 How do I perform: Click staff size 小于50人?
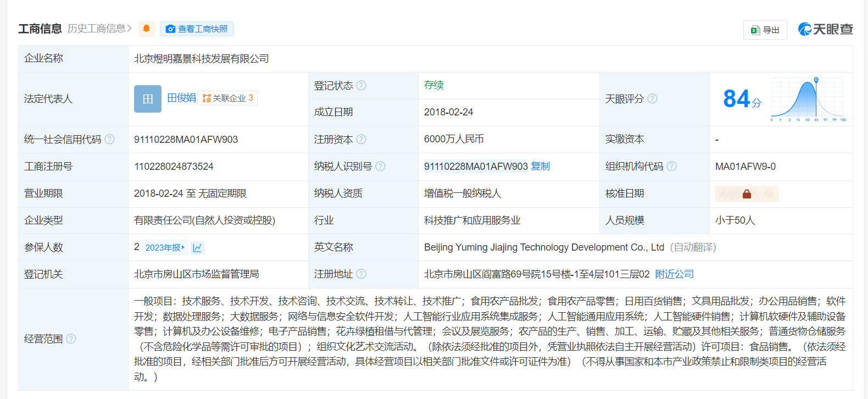click(735, 220)
